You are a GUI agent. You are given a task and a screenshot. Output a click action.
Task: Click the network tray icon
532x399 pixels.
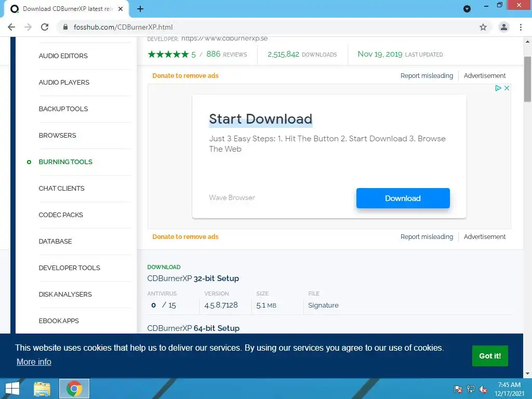471,389
